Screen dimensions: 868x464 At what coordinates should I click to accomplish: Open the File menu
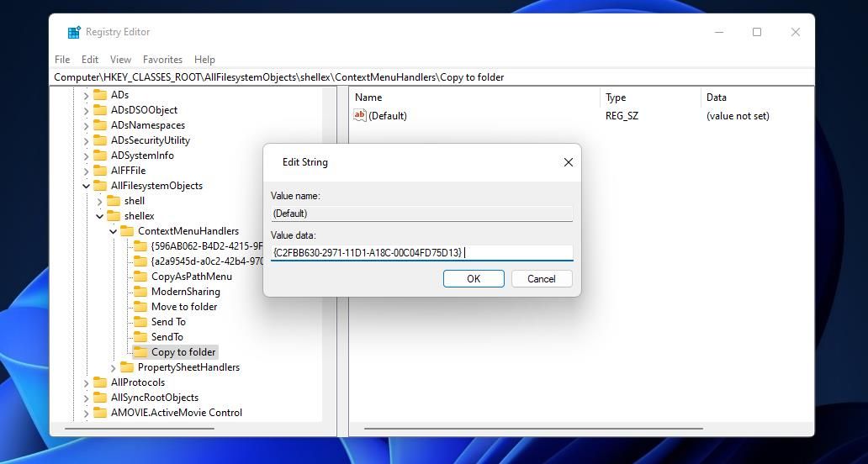point(62,60)
